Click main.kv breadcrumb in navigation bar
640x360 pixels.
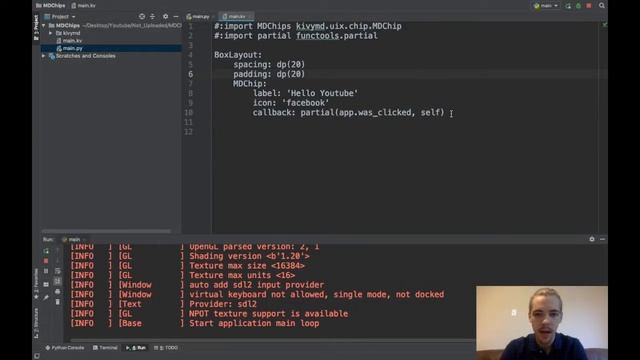pyautogui.click(x=84, y=6)
